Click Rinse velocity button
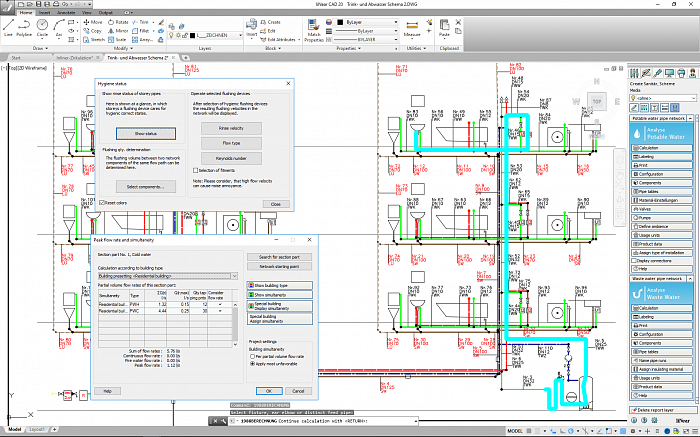 pos(231,129)
